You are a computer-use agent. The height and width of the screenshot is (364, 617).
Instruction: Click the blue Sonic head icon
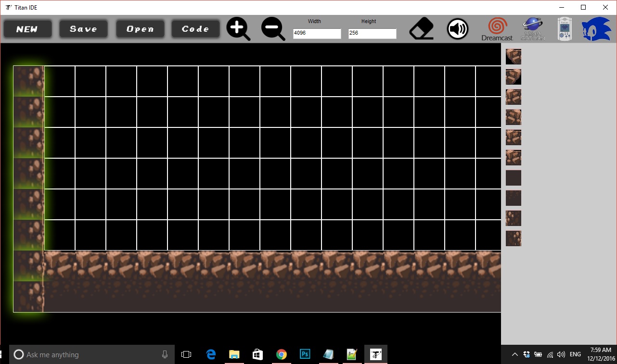597,29
